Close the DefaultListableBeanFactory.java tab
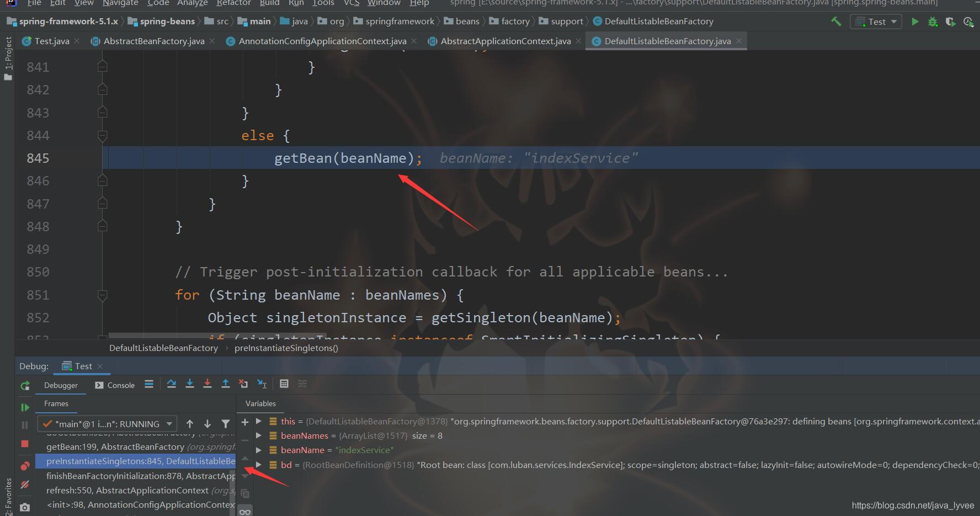 tap(739, 41)
